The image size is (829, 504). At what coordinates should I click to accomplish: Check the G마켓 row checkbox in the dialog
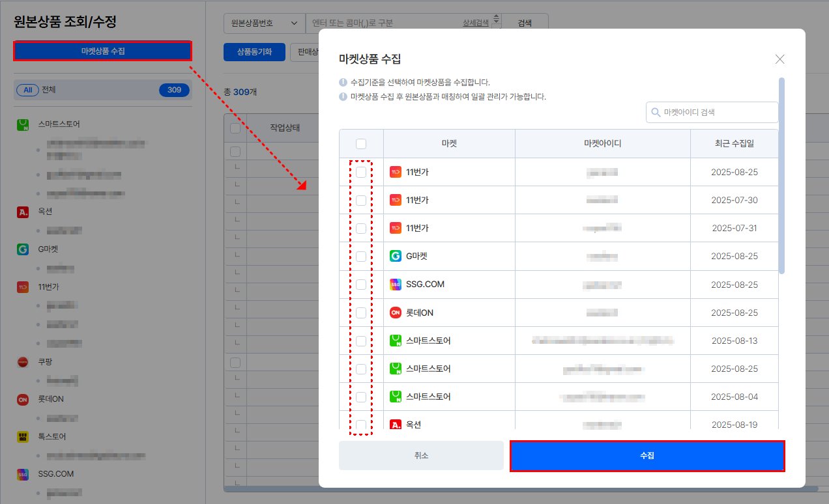pyautogui.click(x=361, y=256)
